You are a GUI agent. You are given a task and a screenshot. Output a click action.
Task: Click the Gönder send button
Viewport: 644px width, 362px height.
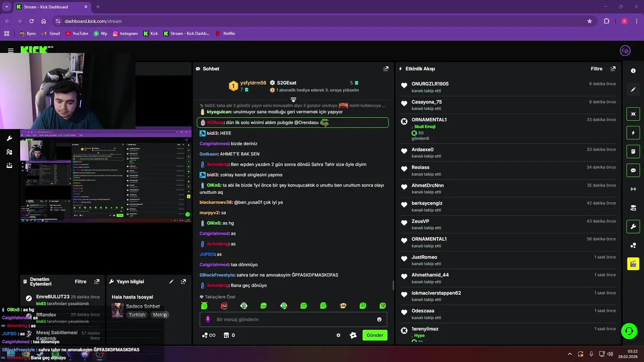coord(375,335)
